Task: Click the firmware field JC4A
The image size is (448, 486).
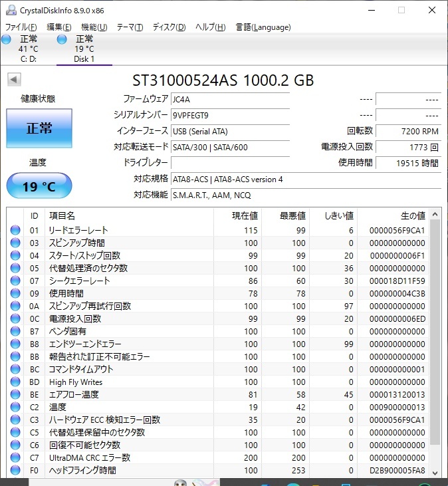Action: point(230,99)
